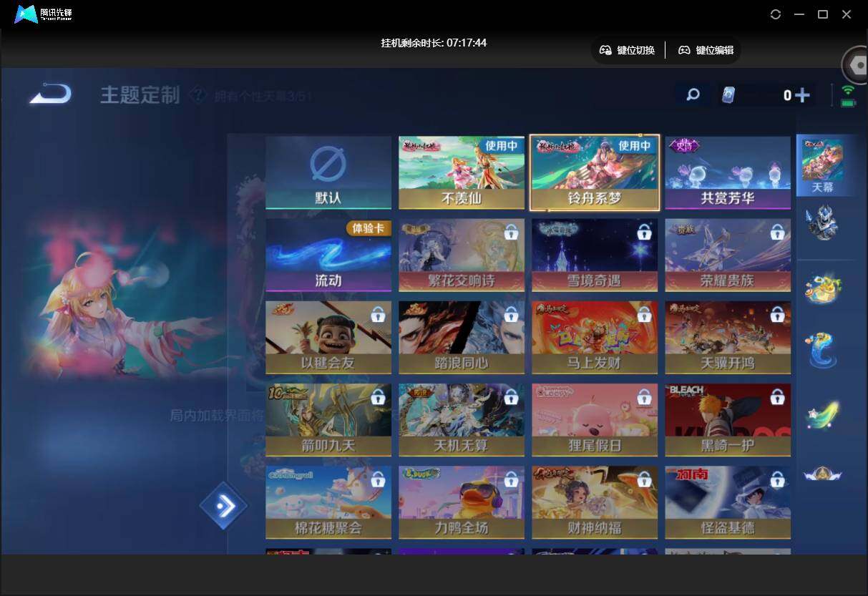Screen dimensions: 868x596
Task: Open the magnifier search icon
Action: [693, 94]
